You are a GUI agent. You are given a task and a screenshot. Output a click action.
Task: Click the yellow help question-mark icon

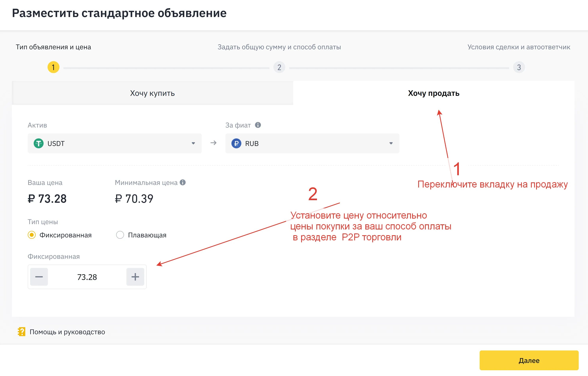(22, 332)
